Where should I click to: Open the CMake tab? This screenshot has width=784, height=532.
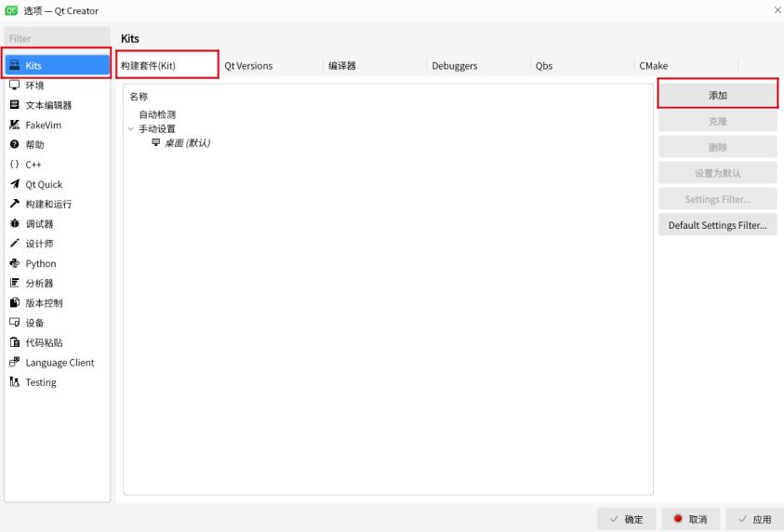pos(653,66)
